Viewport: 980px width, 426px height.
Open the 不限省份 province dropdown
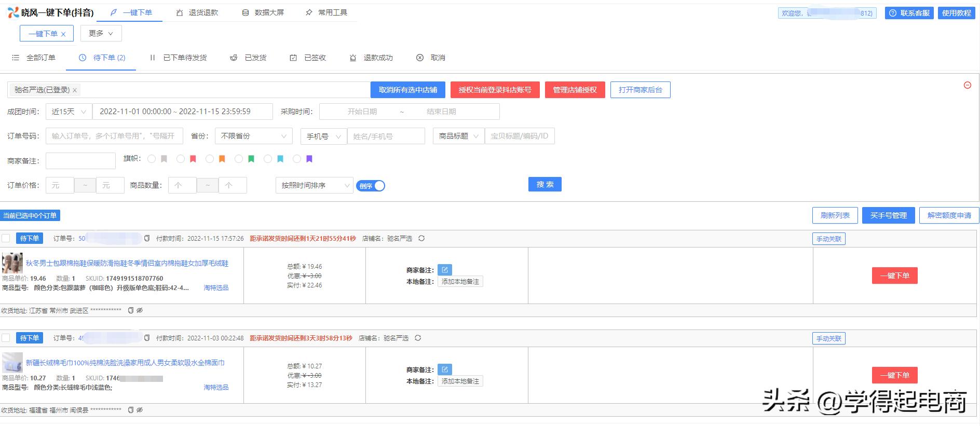point(253,136)
